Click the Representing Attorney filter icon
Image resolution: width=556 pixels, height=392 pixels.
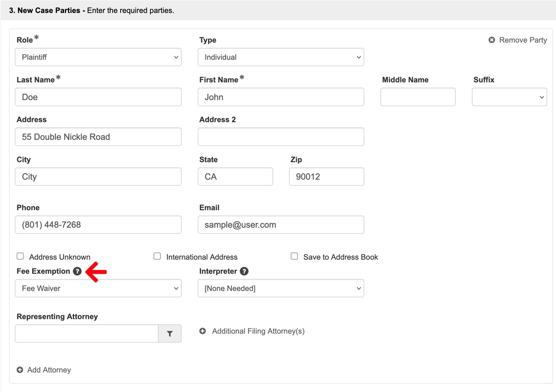point(170,334)
